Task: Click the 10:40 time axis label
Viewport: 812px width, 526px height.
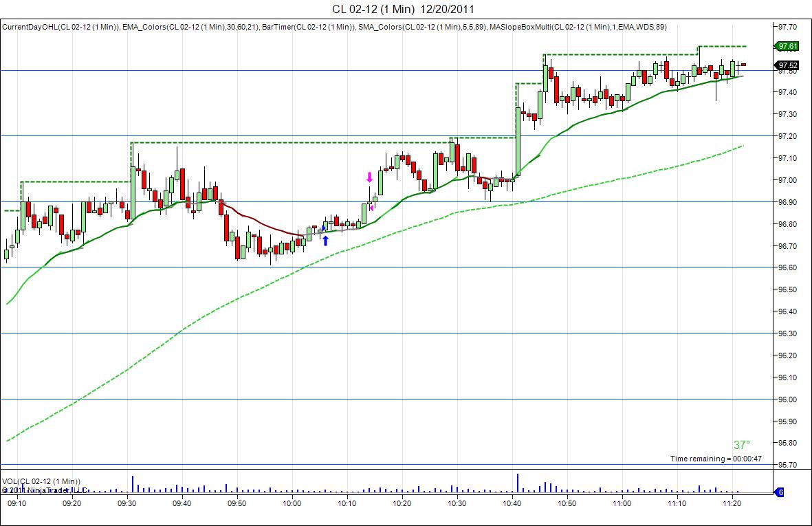Action: click(512, 503)
